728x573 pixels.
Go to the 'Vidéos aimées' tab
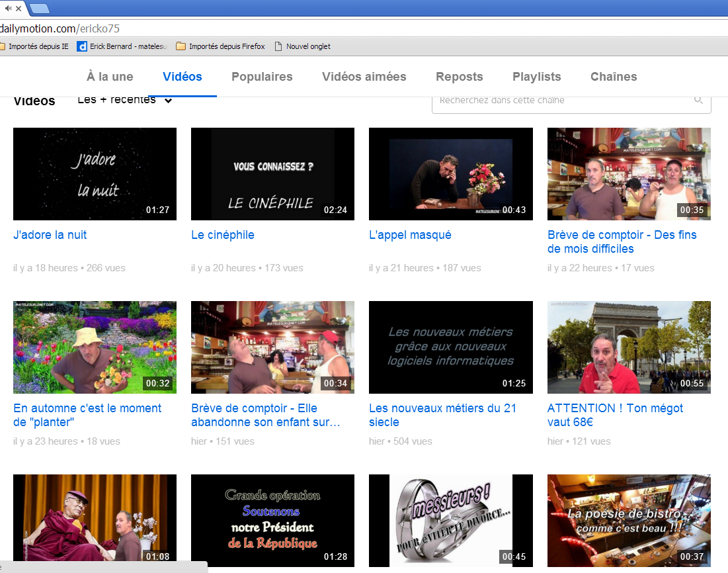364,77
